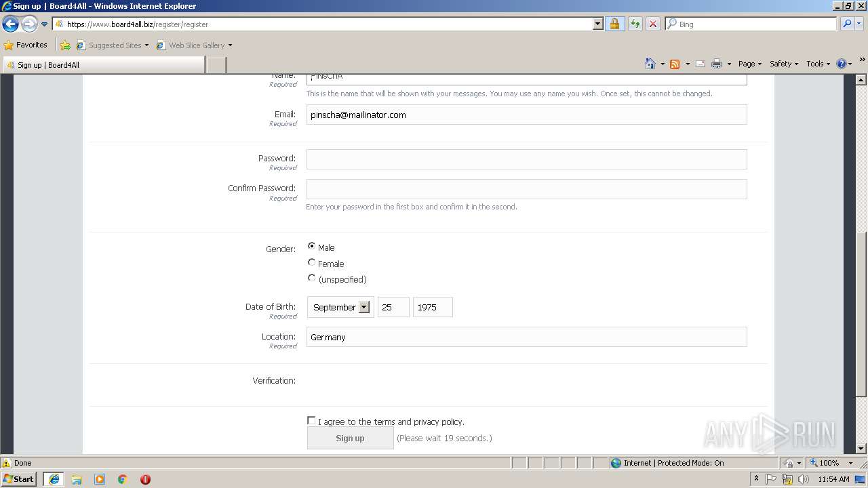The image size is (868, 488).
Task: Open the Windows Explorer folder taskbar icon
Action: 77,479
